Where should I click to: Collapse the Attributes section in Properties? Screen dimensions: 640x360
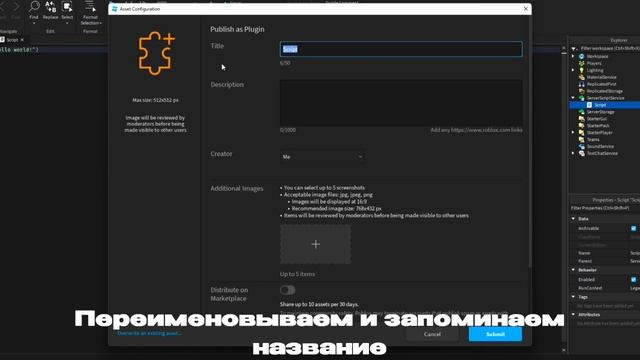pos(573,314)
